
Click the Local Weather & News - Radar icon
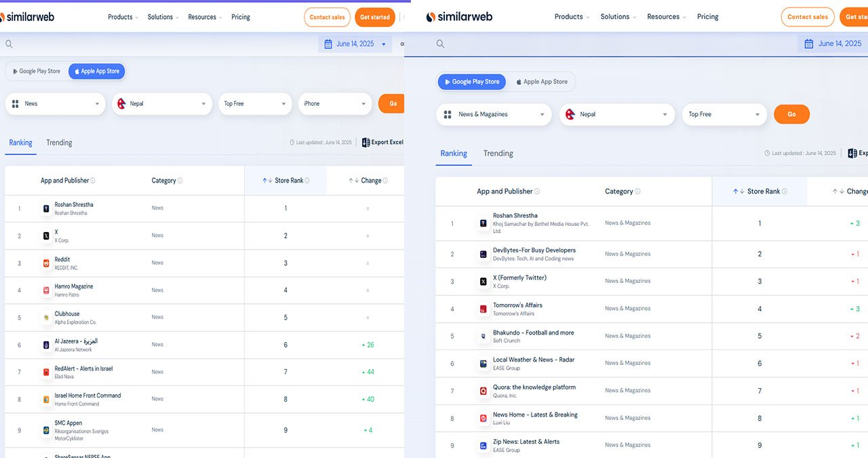484,364
